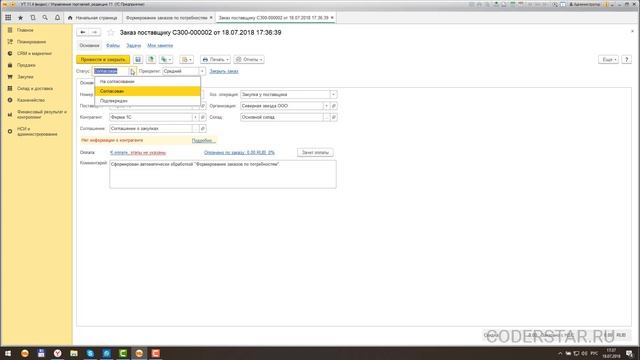640x360 pixels.
Task: Expand Контрагент dropdown arrow
Action: (x=195, y=118)
